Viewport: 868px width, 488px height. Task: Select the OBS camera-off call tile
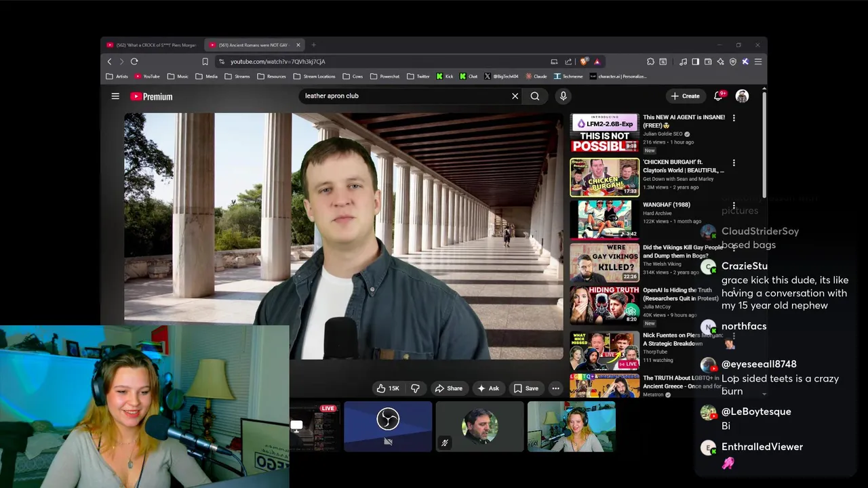pyautogui.click(x=388, y=426)
